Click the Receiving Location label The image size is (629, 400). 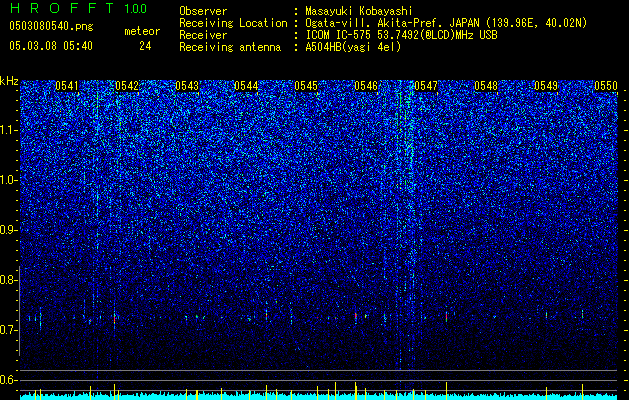[x=233, y=24]
